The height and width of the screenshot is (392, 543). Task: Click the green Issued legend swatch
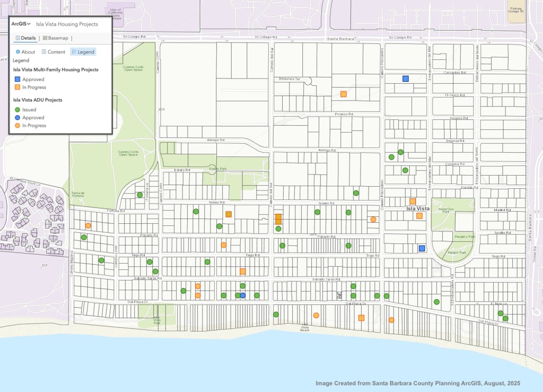pyautogui.click(x=17, y=110)
